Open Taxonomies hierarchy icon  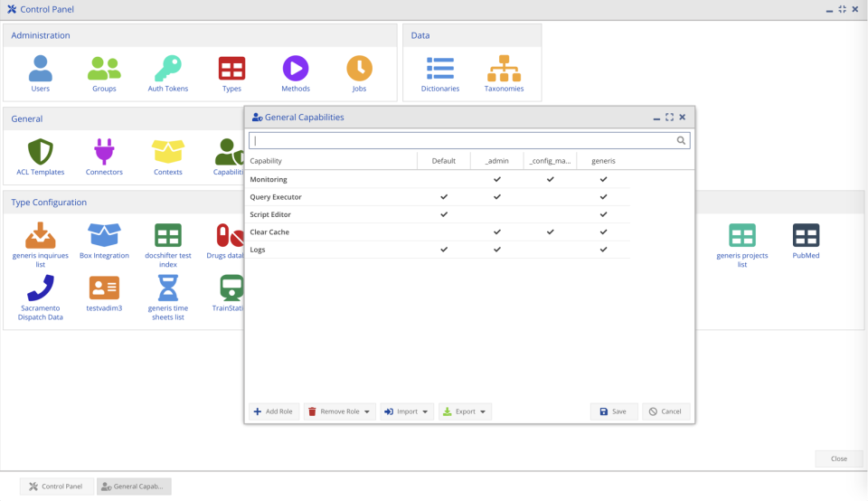click(504, 68)
